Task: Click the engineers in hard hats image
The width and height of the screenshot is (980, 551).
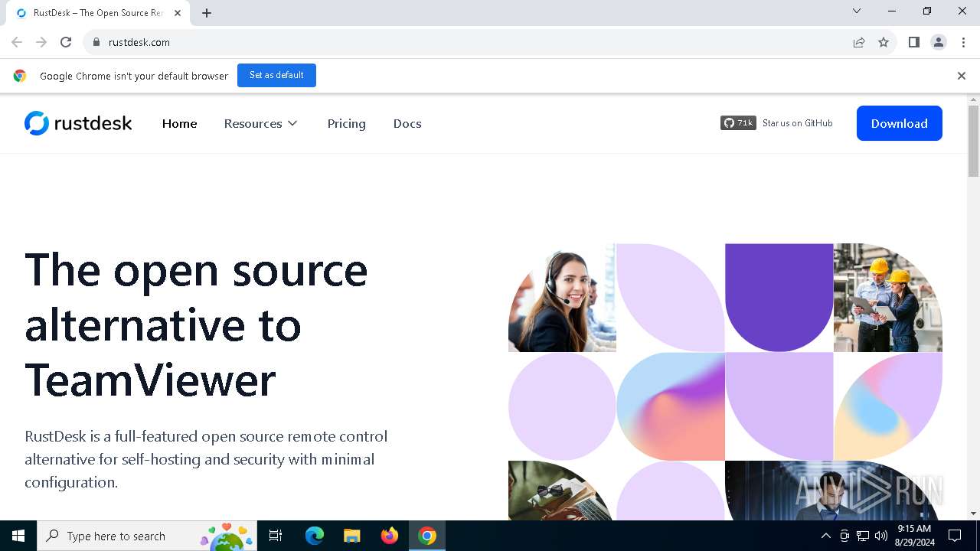Action: [x=888, y=298]
